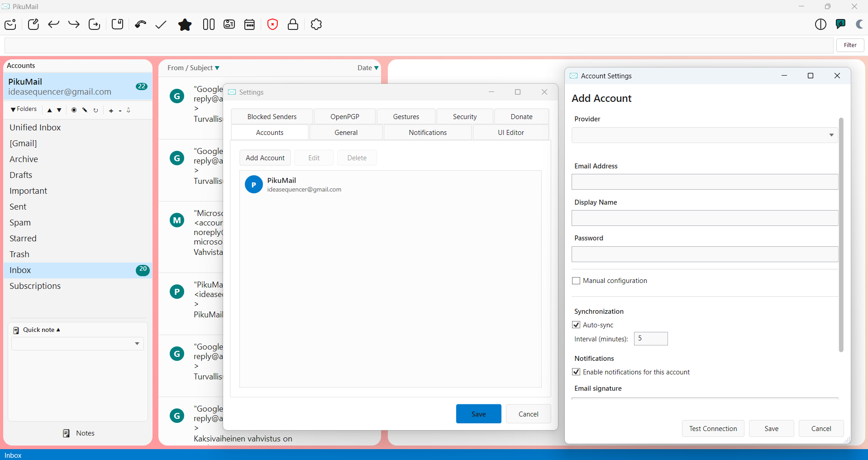Screen dimensions: 868x460
Task: Click in the Email Address field
Action: (x=705, y=182)
